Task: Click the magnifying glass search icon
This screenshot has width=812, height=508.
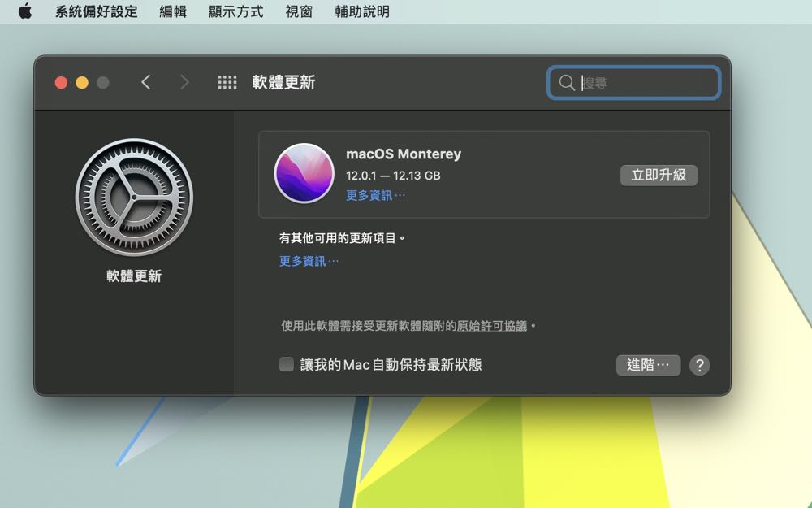Action: point(567,82)
